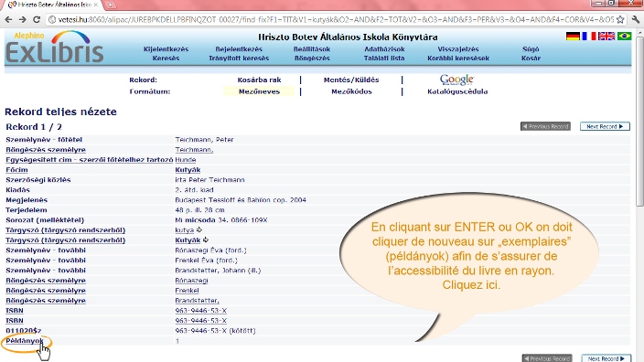Open a new browser tab

[110, 5]
